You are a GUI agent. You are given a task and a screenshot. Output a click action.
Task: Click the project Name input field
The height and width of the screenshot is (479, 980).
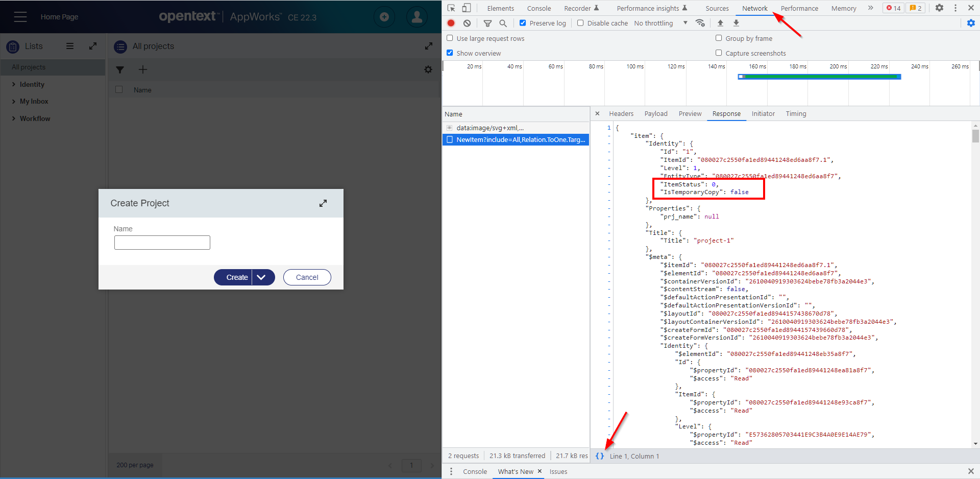click(162, 243)
